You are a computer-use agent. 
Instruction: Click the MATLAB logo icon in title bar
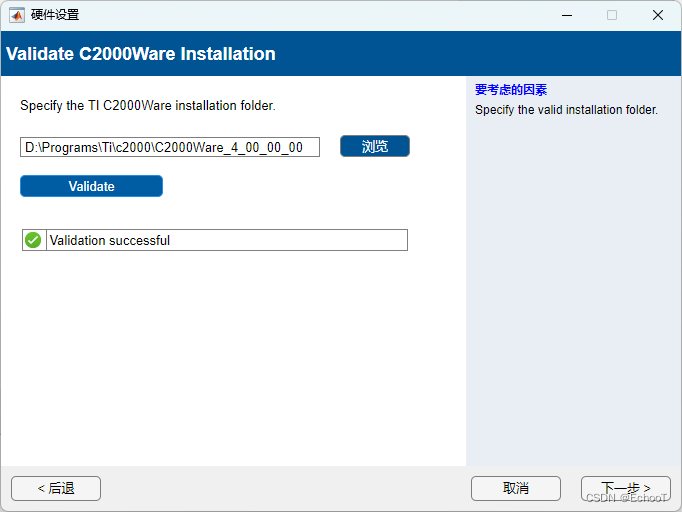17,15
